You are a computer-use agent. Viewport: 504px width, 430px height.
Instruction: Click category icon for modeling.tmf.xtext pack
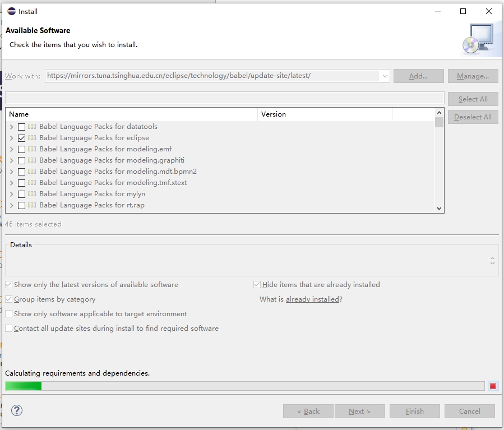point(32,183)
